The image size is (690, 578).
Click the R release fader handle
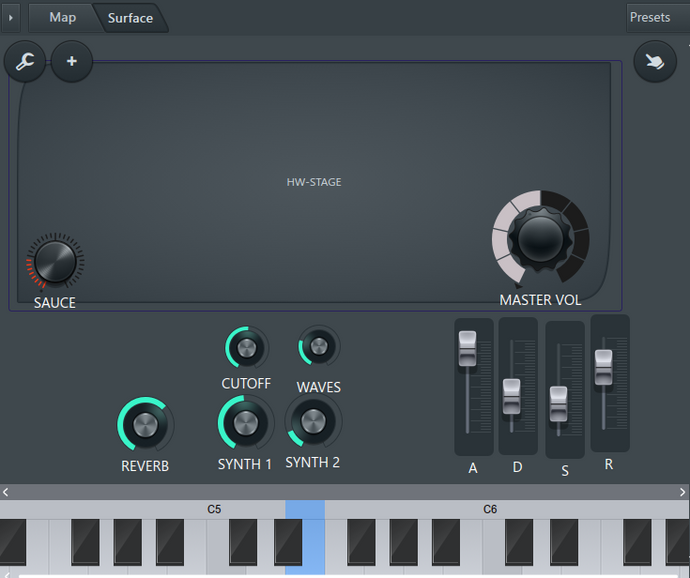(x=603, y=367)
